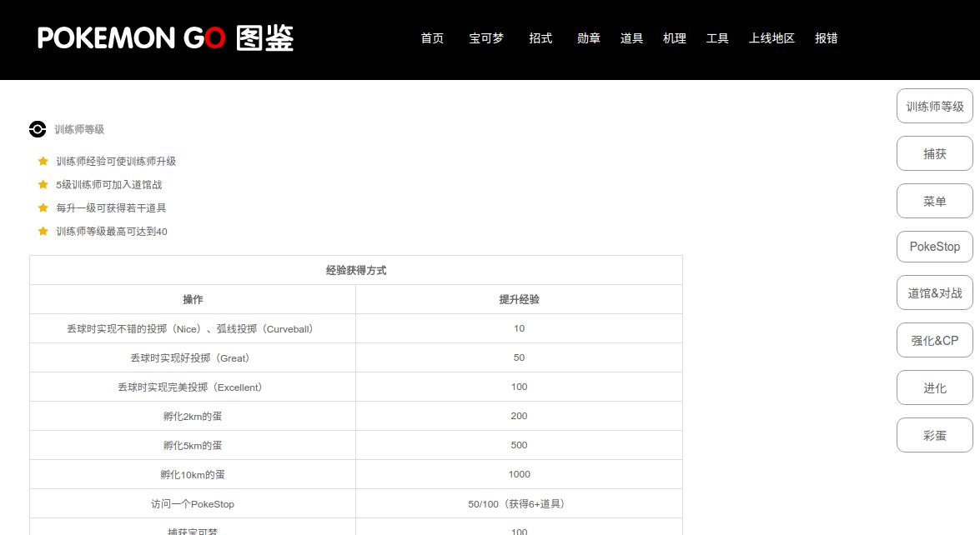Click the value 200 for 2km egg
This screenshot has height=535, width=980.
point(520,416)
